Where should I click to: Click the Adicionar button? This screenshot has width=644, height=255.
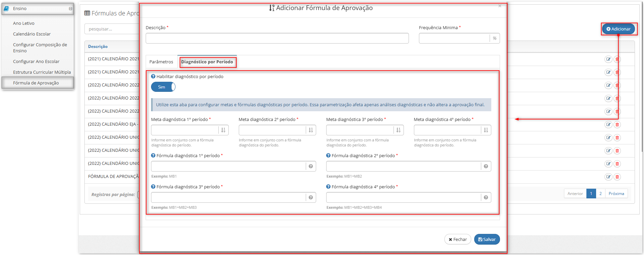point(619,29)
